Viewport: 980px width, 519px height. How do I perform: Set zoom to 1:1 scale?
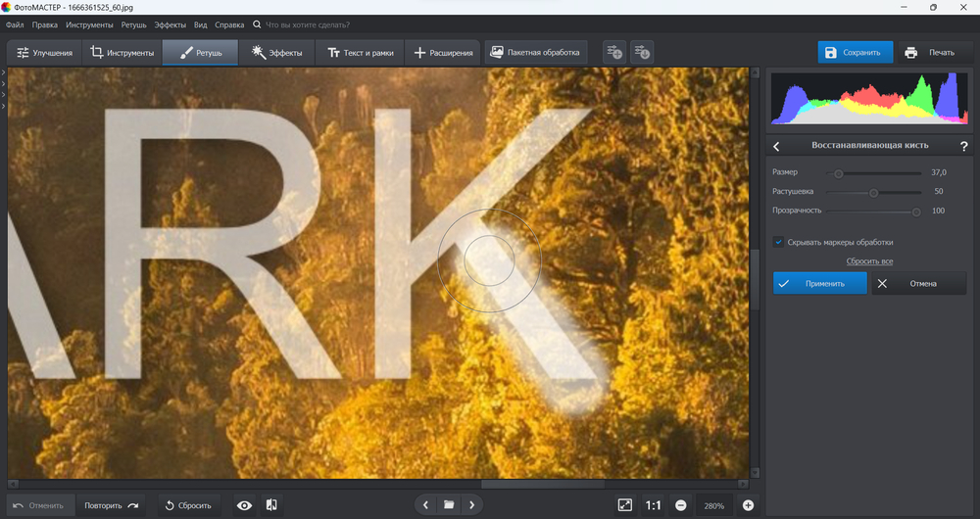point(653,505)
